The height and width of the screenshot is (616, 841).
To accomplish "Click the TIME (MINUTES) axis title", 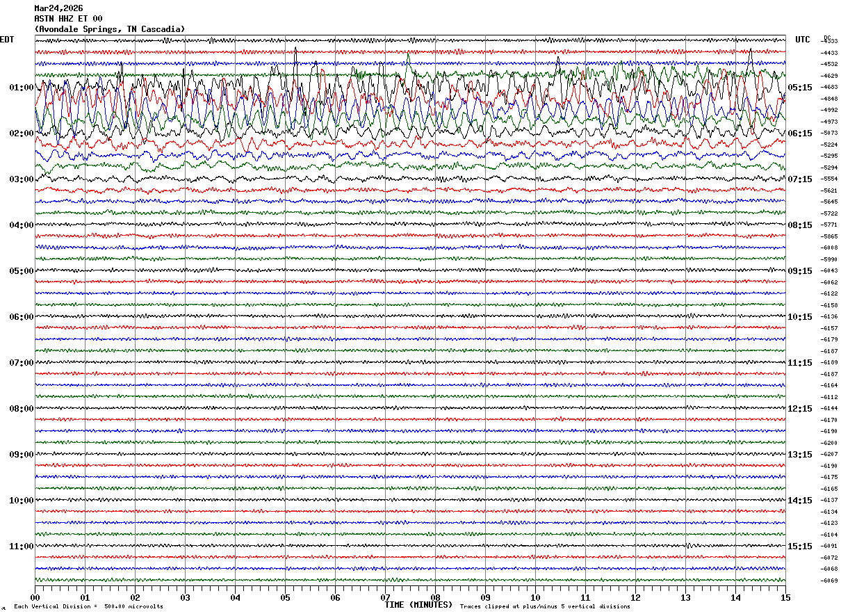I will click(x=418, y=605).
